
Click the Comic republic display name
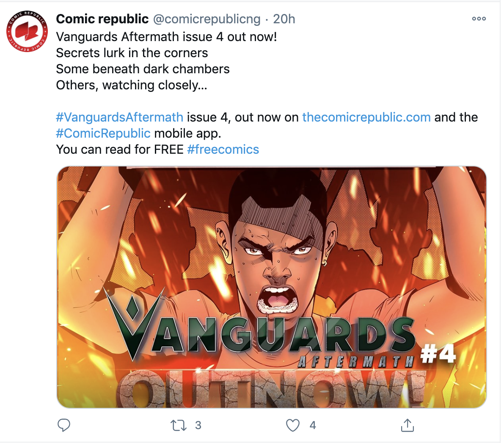coord(102,19)
